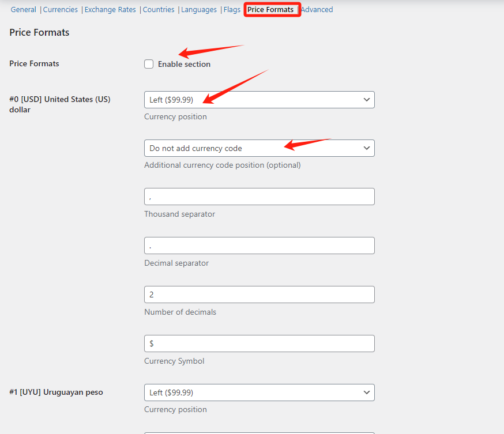
Task: Click the Uruguayan peso dropdown chevron
Action: [x=366, y=393]
